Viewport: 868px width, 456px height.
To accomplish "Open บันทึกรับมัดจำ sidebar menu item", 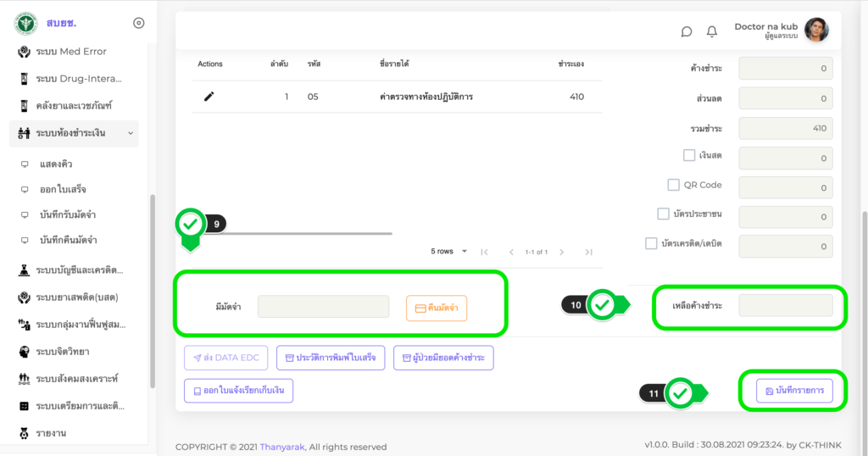I will pos(68,214).
